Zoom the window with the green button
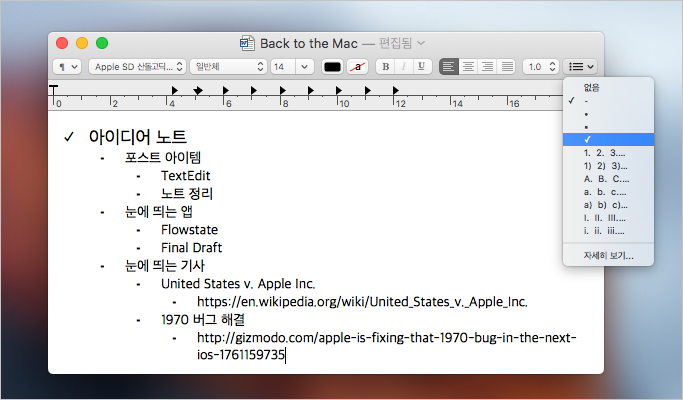The width and height of the screenshot is (683, 400). [x=102, y=43]
